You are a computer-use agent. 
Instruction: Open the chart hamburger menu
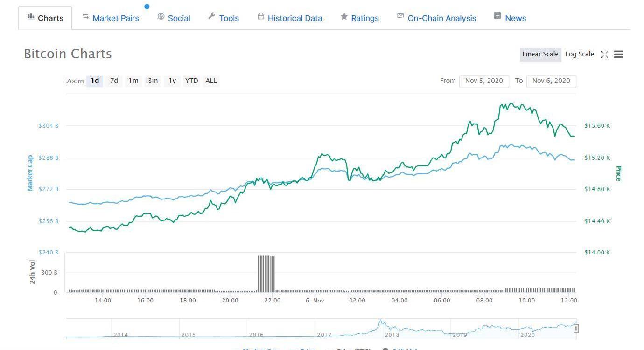pos(618,55)
